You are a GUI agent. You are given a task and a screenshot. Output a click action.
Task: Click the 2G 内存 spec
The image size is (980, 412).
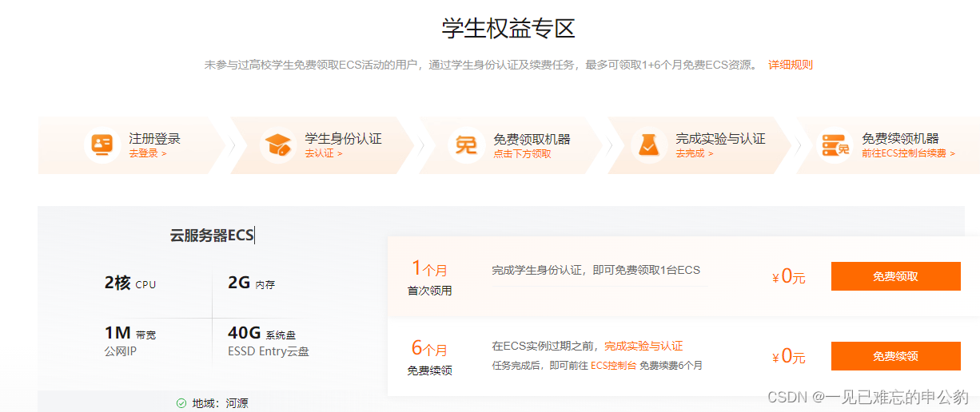click(252, 283)
